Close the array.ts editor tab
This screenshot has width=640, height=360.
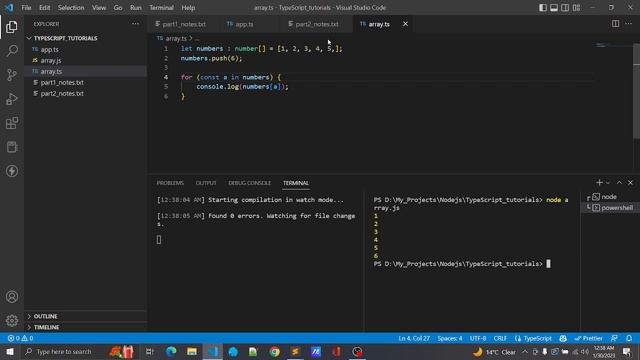(405, 24)
